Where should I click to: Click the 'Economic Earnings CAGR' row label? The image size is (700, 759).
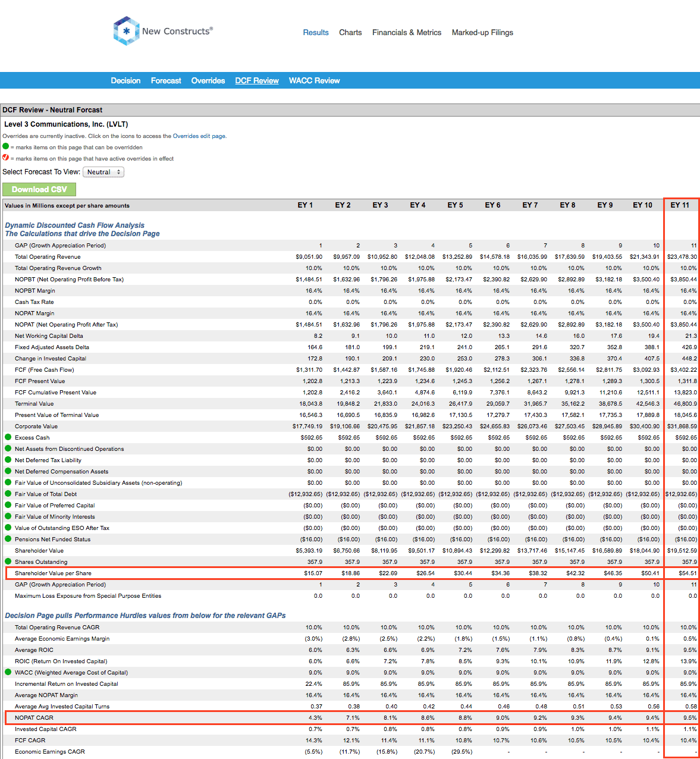click(x=50, y=752)
